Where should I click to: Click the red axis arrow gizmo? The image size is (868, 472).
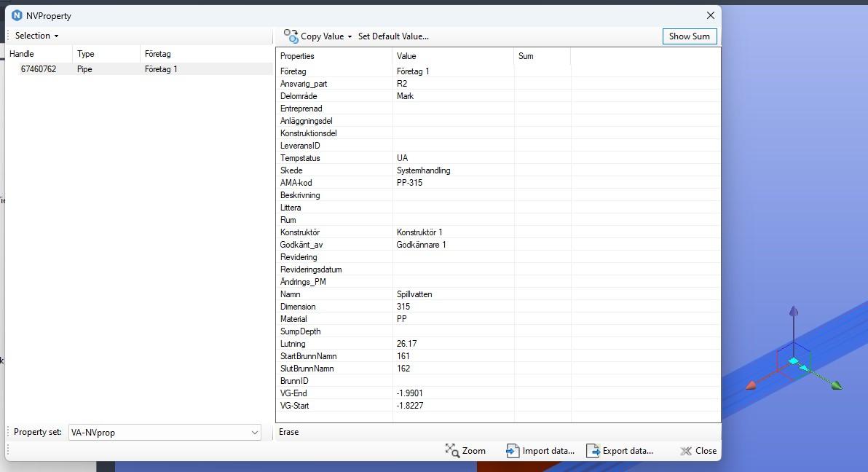tap(751, 385)
